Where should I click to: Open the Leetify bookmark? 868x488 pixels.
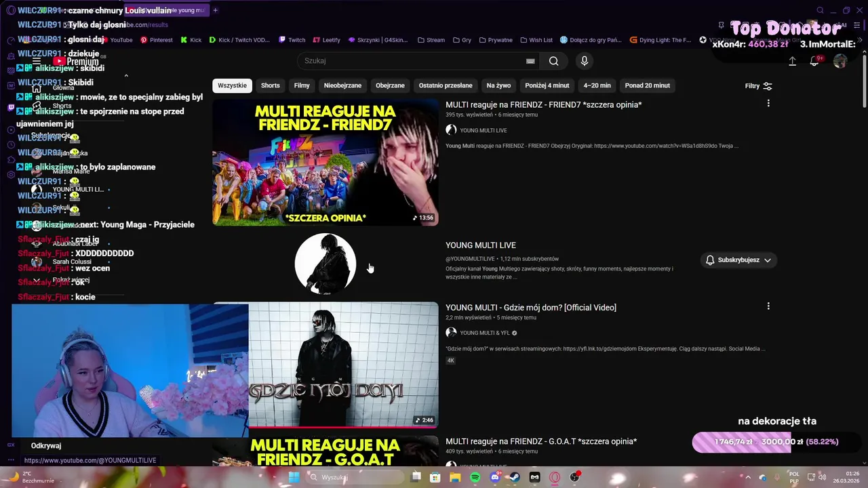pyautogui.click(x=326, y=40)
